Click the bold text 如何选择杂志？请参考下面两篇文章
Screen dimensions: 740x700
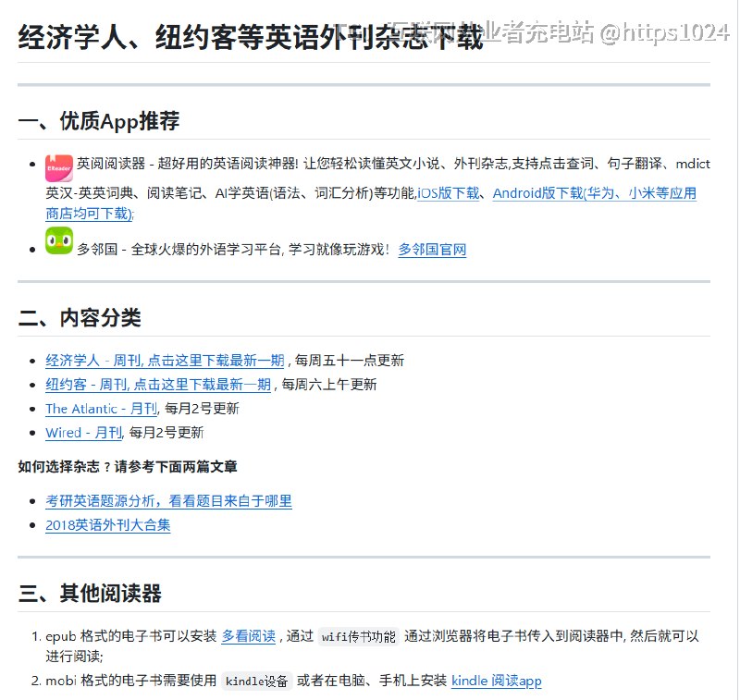[x=128, y=467]
